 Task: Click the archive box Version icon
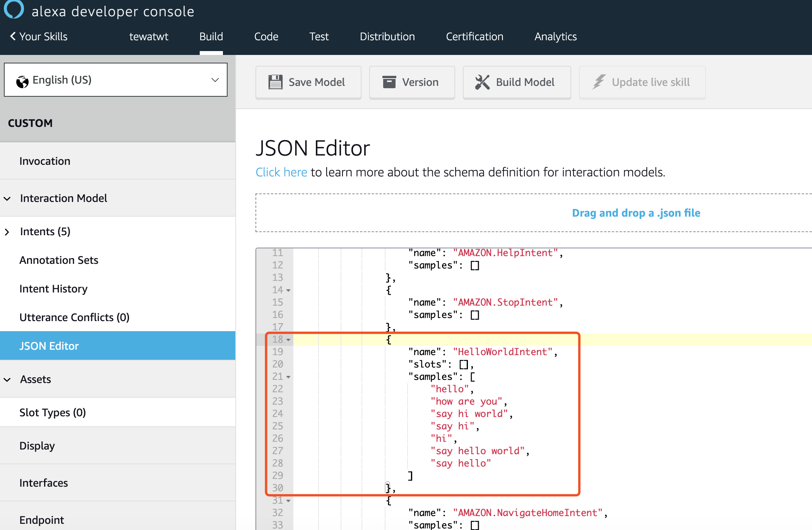tap(389, 82)
